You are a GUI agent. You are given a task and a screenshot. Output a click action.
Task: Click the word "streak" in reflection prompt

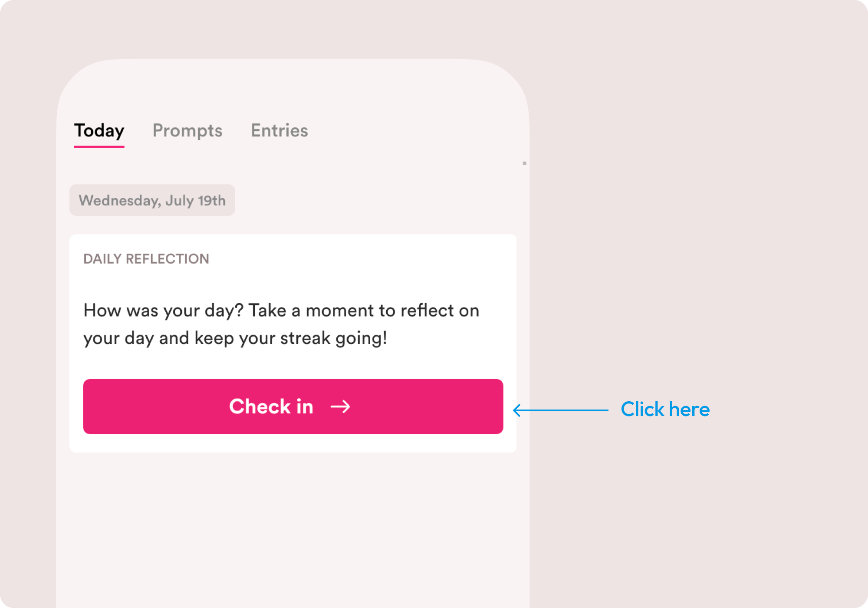pyautogui.click(x=305, y=338)
